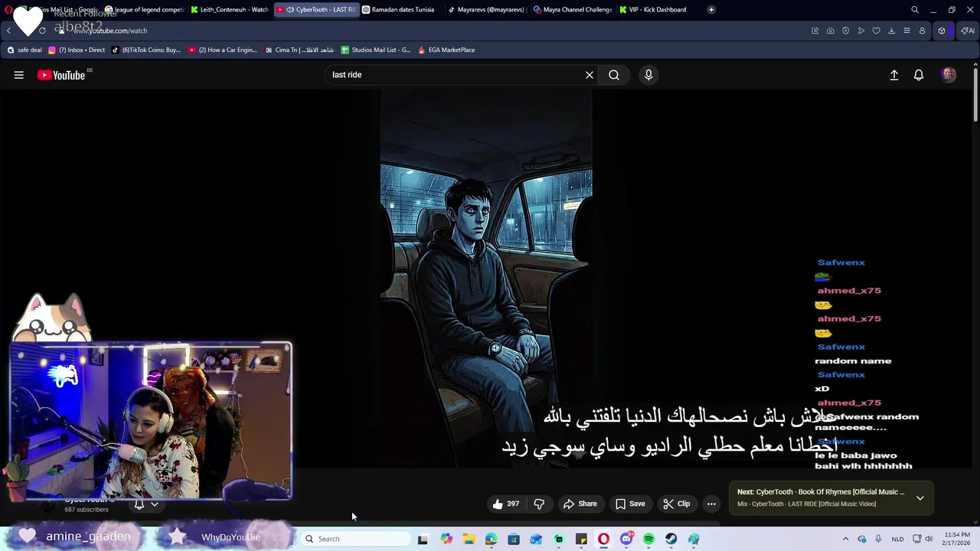Screen dimensions: 980x551
Task: Start voice search with the microphone
Action: coord(648,75)
